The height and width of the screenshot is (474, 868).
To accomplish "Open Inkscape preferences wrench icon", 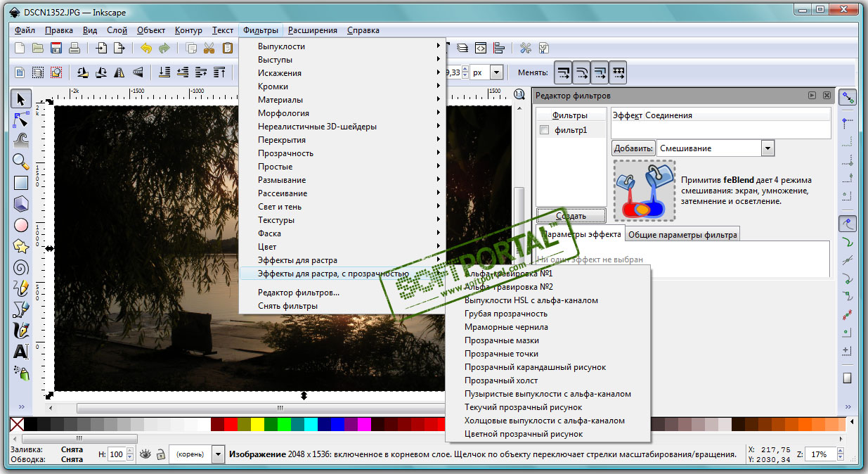I will pyautogui.click(x=525, y=49).
